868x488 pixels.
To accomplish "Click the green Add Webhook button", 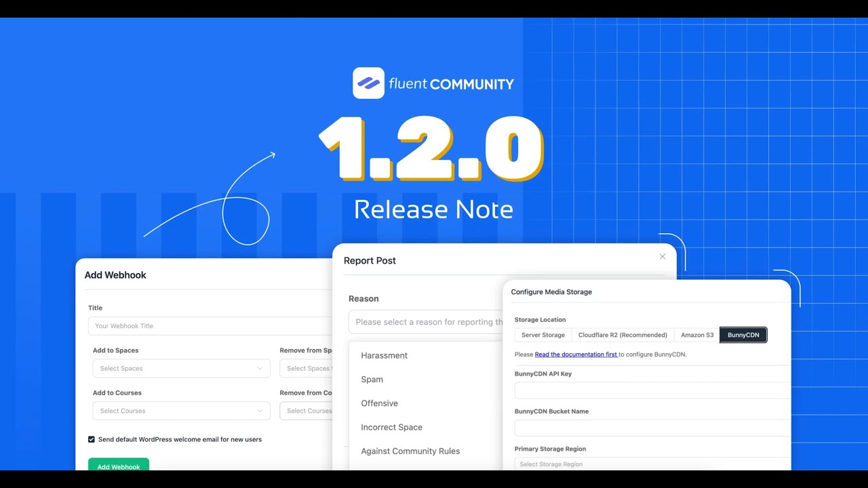I will [x=119, y=465].
